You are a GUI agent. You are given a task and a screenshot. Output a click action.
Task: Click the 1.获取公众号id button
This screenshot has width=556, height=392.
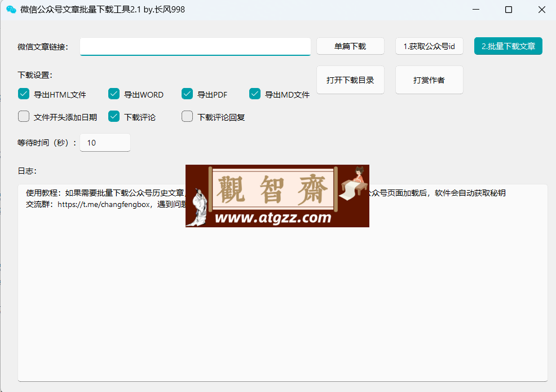coord(429,46)
